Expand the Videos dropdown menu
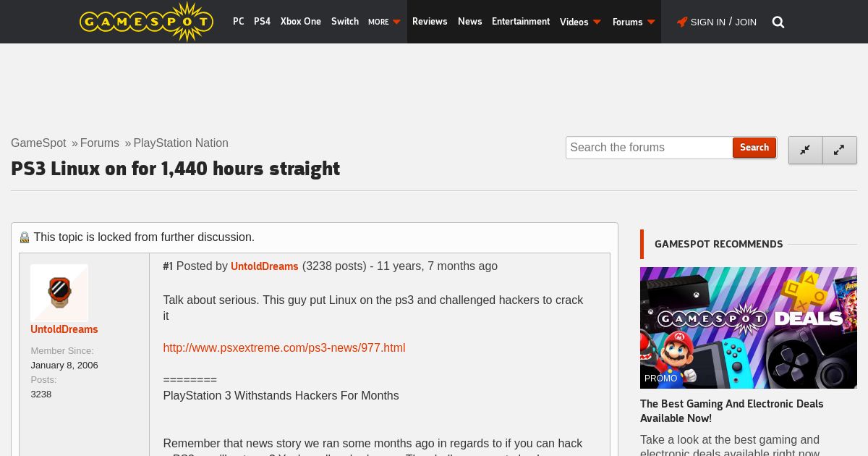The height and width of the screenshot is (456, 868). pos(580,22)
